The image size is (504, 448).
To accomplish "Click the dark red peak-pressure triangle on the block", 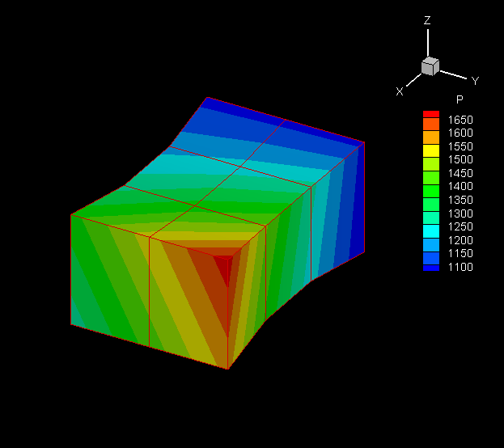I will click(x=223, y=266).
